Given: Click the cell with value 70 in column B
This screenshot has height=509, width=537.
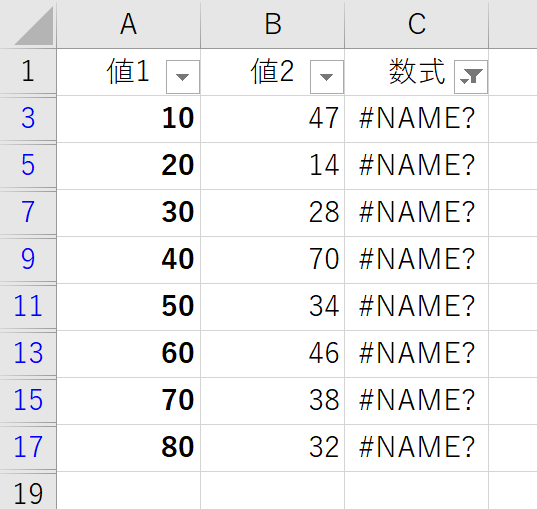Looking at the screenshot, I should [x=273, y=259].
